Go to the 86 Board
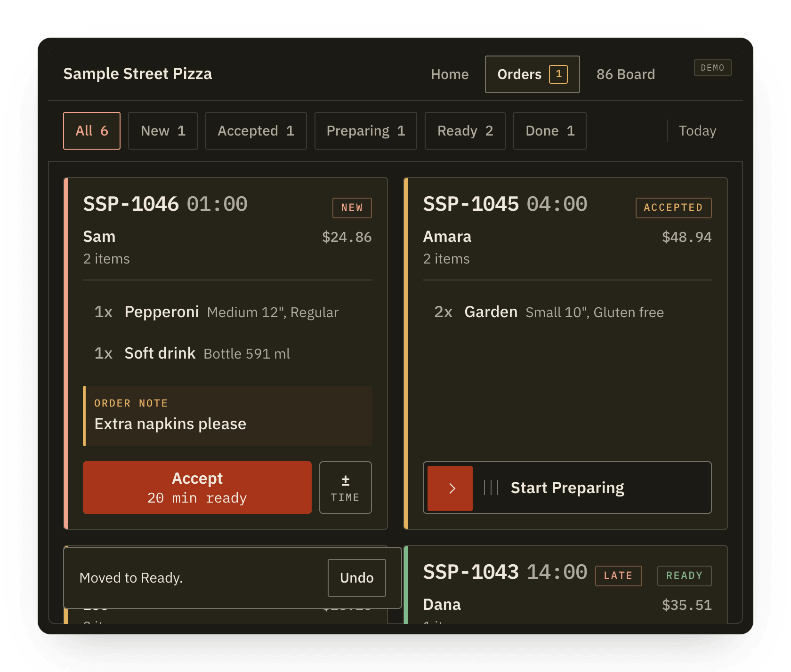Screen dimensions: 791x672 pos(626,74)
